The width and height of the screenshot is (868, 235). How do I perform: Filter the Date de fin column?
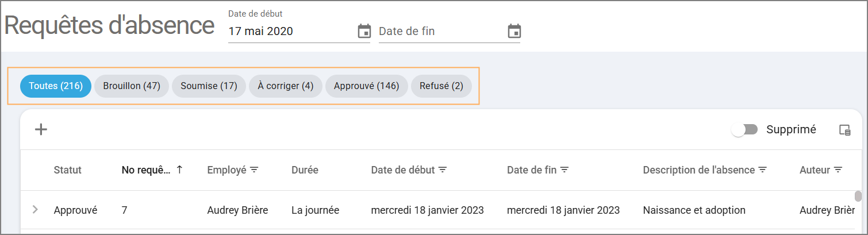[x=564, y=170]
